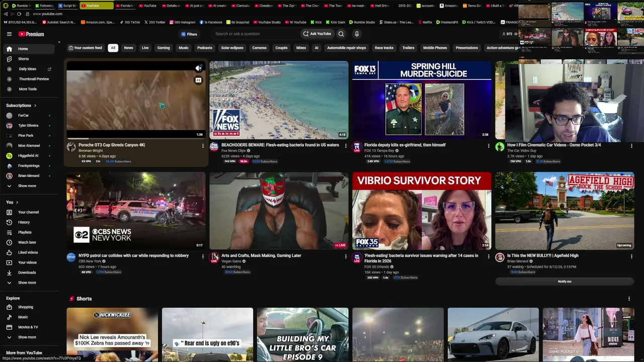Viewport: 644px width, 362px height.
Task: Open the Building My Little Bro's Car short
Action: pyautogui.click(x=302, y=334)
